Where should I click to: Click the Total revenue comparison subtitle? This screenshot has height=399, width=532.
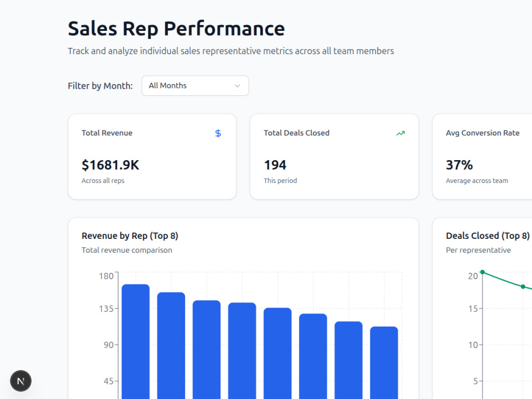tap(127, 250)
